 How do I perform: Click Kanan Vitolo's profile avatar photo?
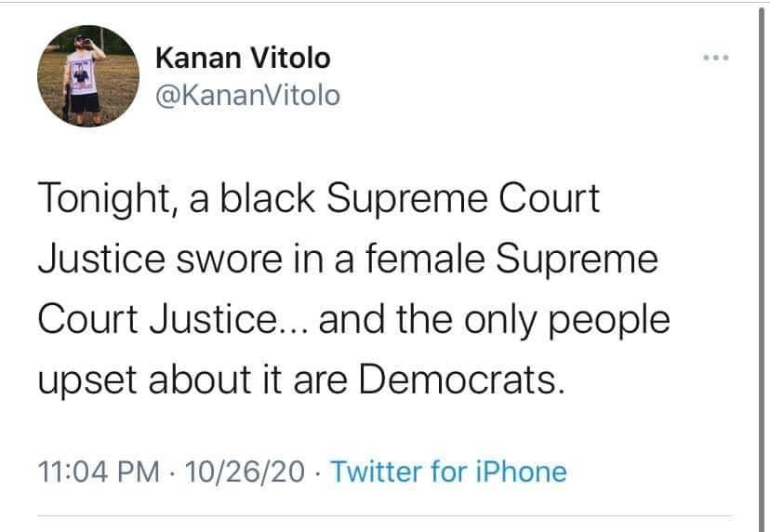pyautogui.click(x=83, y=76)
